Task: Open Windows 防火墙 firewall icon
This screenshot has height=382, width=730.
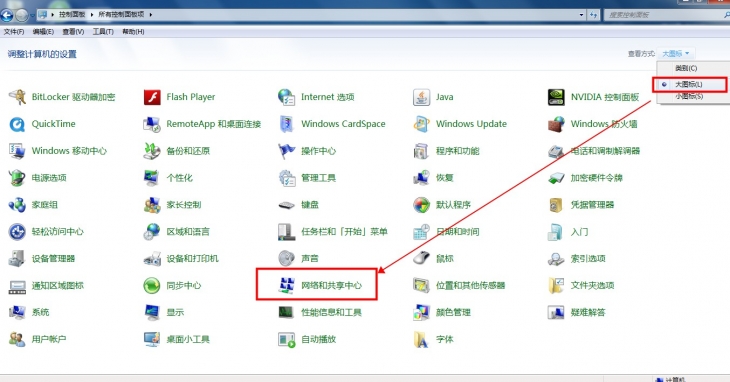Action: click(556, 124)
